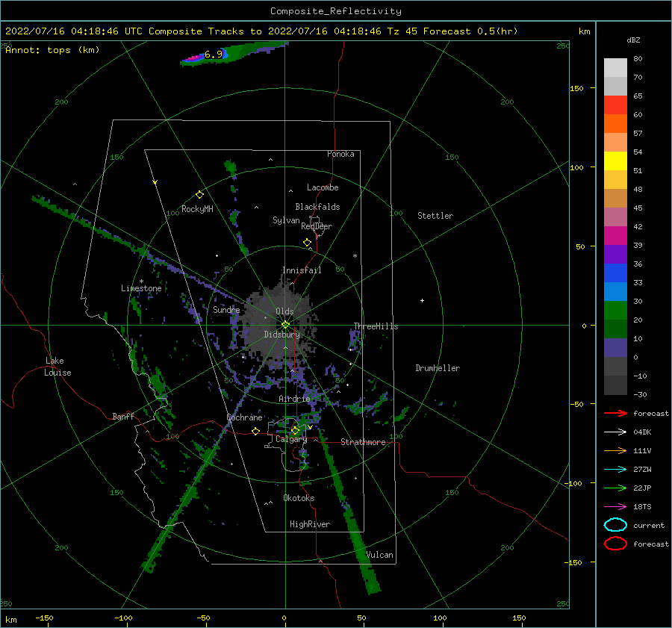Click the Sylvan label on map
Screen dimensions: 672x628
(286, 220)
